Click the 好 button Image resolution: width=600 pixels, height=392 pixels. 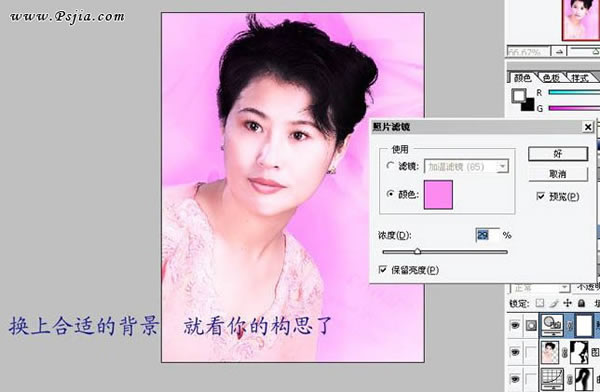coord(558,154)
